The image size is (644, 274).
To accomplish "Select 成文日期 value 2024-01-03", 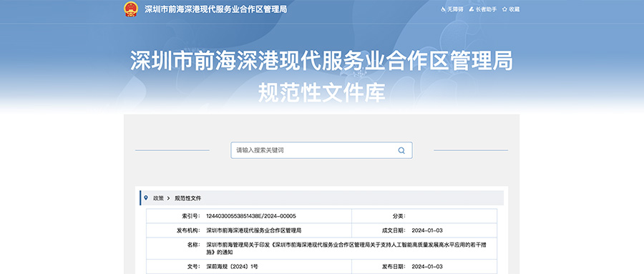I will coord(427,230).
